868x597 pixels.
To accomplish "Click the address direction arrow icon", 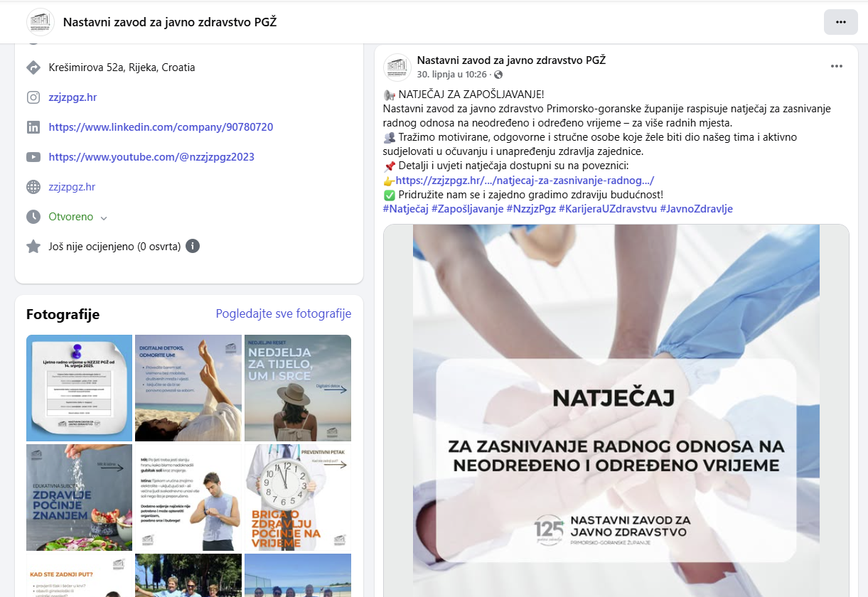I will [x=33, y=68].
